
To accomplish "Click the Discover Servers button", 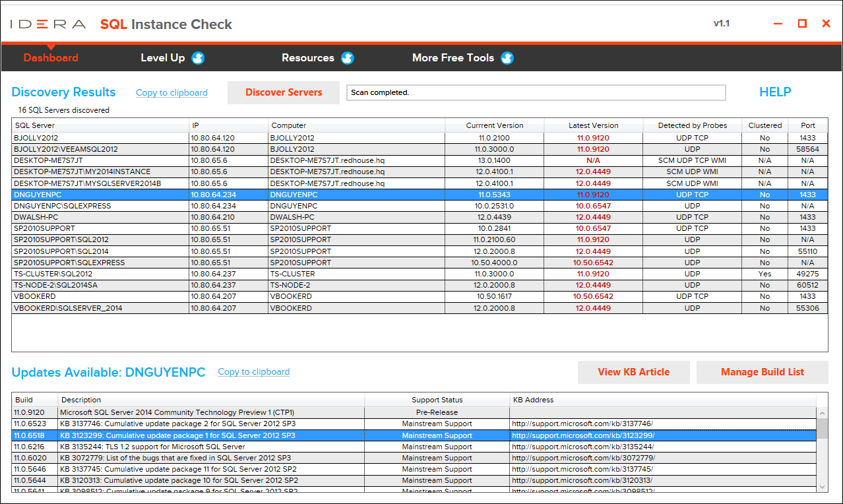I will pyautogui.click(x=283, y=92).
